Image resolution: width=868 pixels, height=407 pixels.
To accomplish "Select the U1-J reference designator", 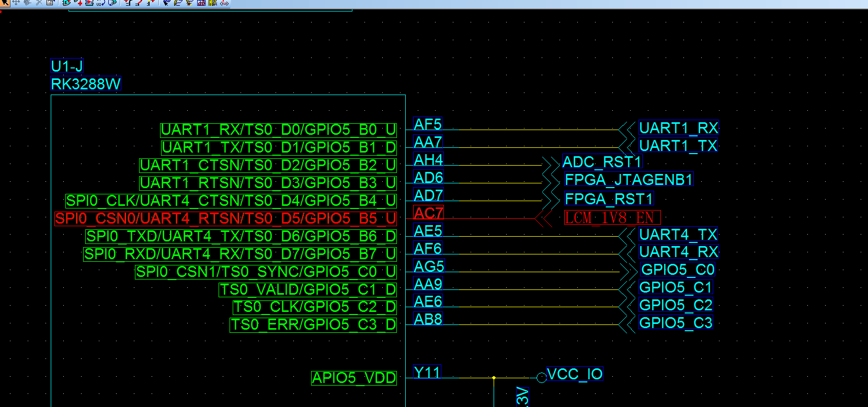I will [x=67, y=66].
